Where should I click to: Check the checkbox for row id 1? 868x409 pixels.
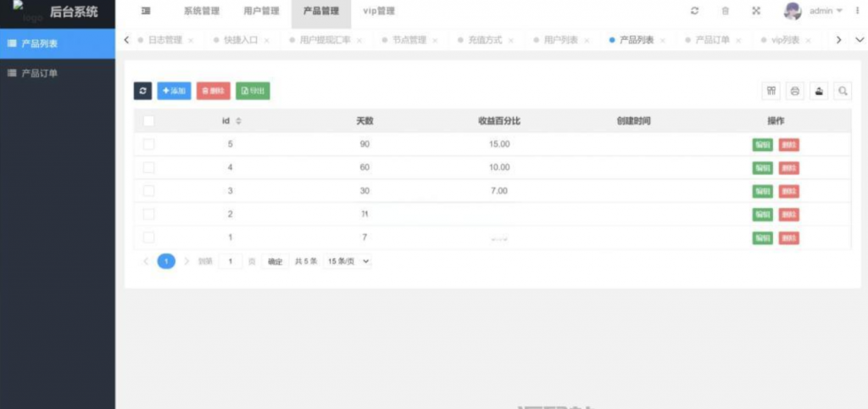click(x=148, y=238)
